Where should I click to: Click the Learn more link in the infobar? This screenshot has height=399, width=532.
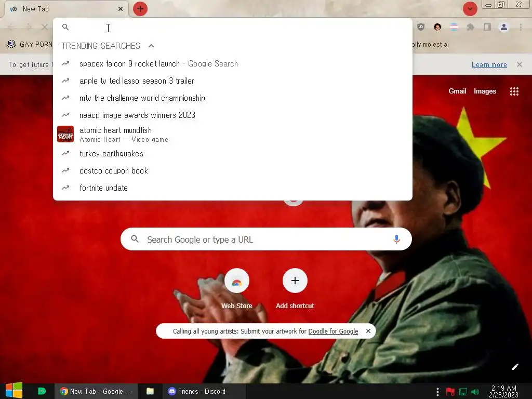(489, 64)
